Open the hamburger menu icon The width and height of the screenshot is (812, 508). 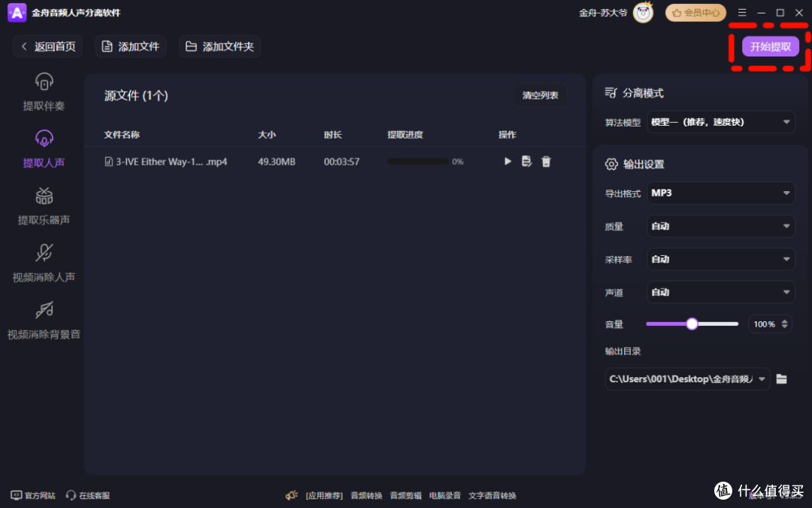(742, 13)
